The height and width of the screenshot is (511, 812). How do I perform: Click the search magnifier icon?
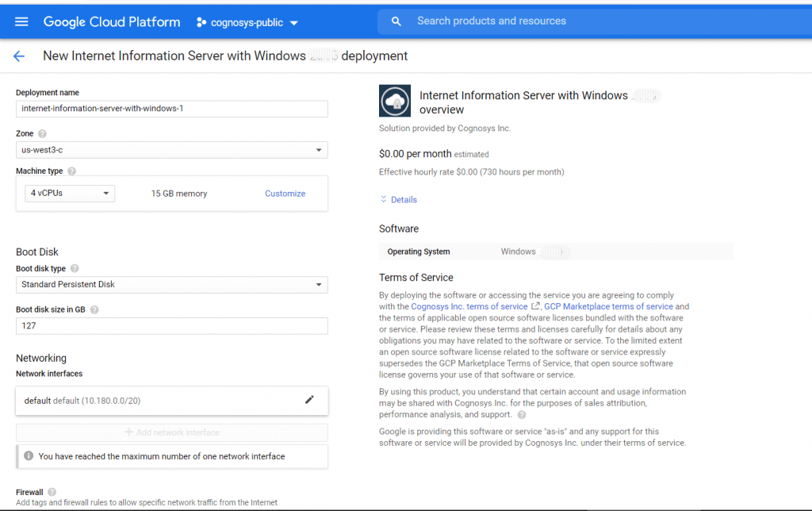tap(396, 21)
